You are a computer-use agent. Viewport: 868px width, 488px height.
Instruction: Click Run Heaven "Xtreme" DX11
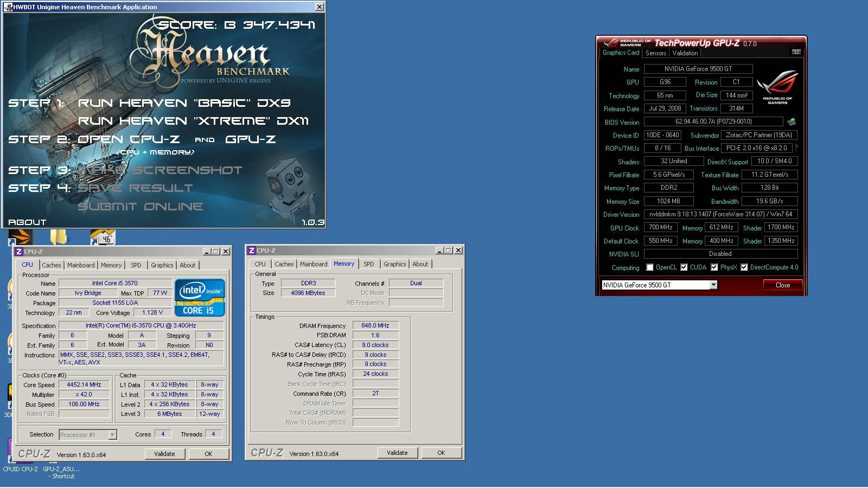[x=193, y=120]
